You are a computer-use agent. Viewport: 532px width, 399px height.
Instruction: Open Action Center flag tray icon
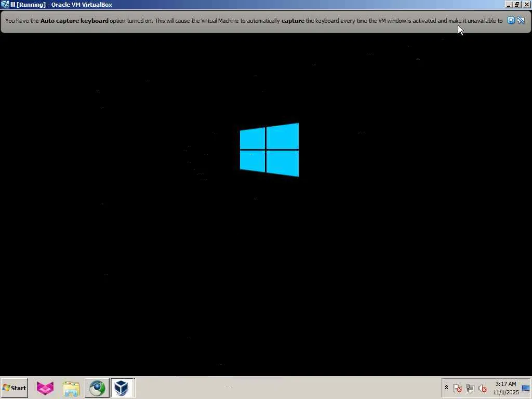(x=457, y=388)
